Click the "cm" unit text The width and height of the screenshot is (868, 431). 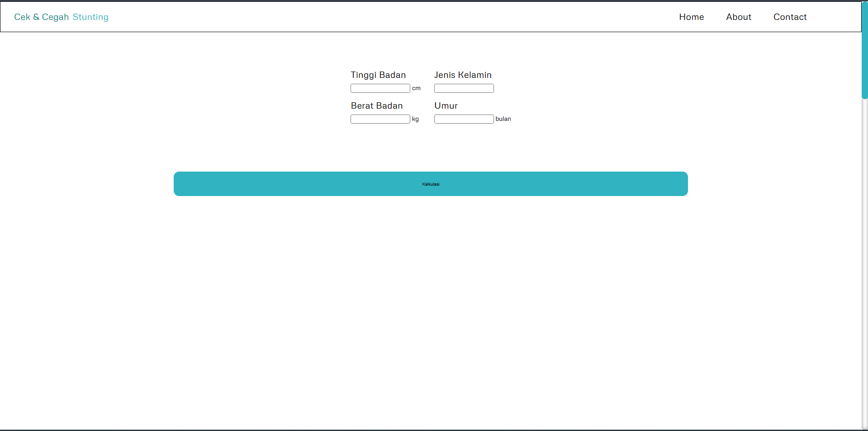click(x=416, y=88)
